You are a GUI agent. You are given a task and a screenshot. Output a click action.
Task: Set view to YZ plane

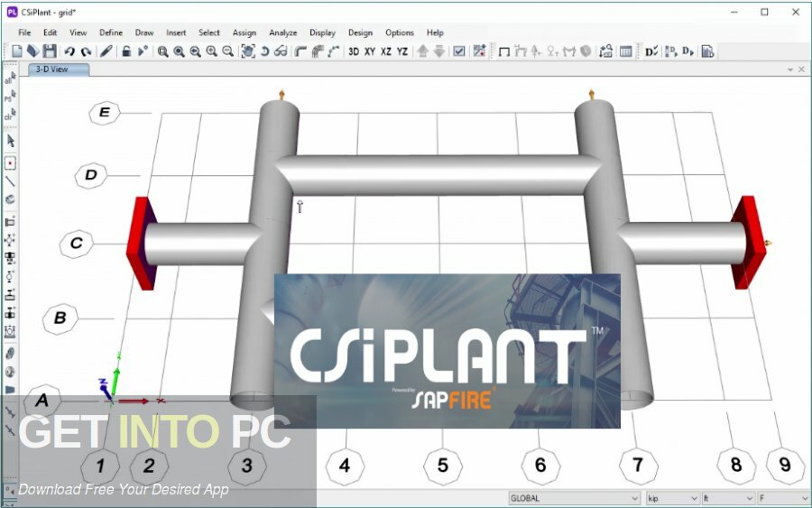(402, 51)
